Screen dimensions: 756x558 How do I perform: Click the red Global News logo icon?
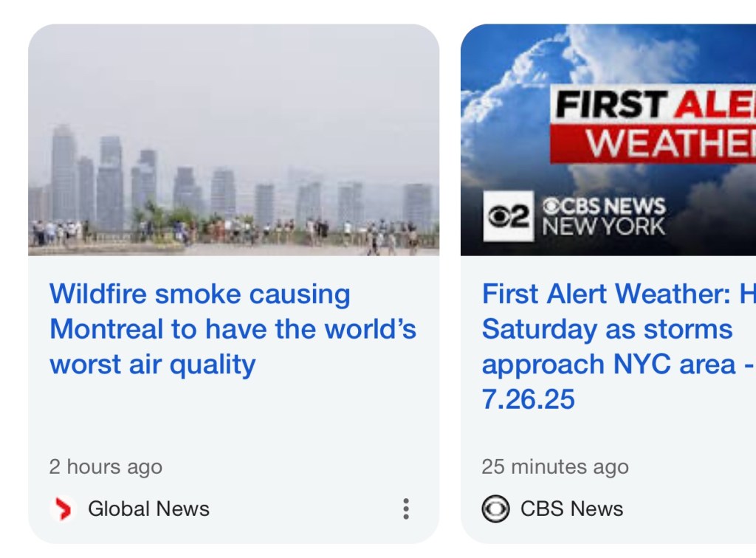pos(63,509)
